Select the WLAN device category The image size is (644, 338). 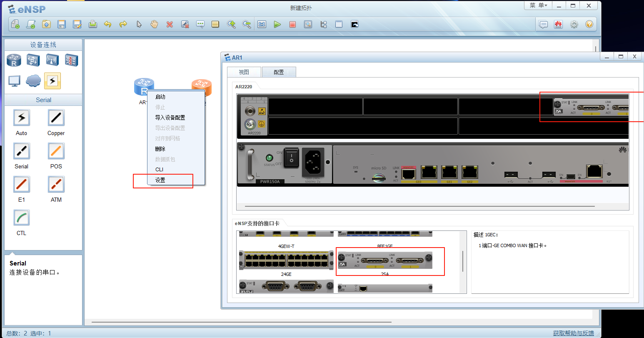(x=52, y=60)
